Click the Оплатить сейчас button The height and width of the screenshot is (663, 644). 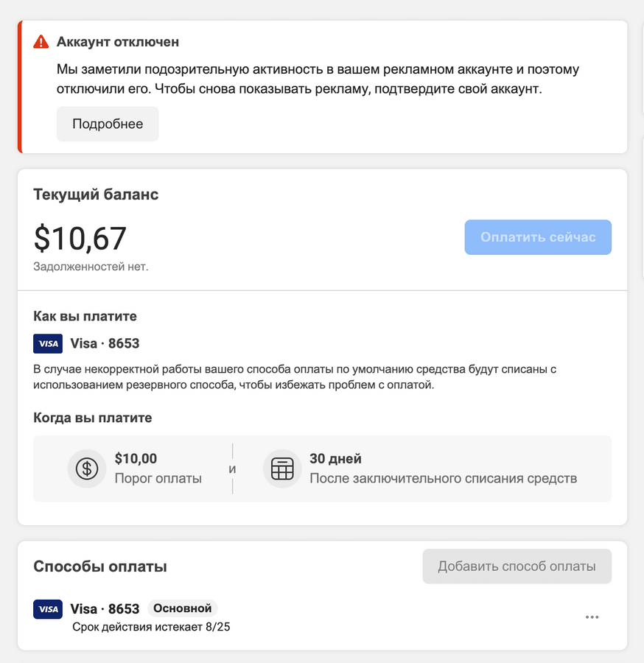coord(538,237)
